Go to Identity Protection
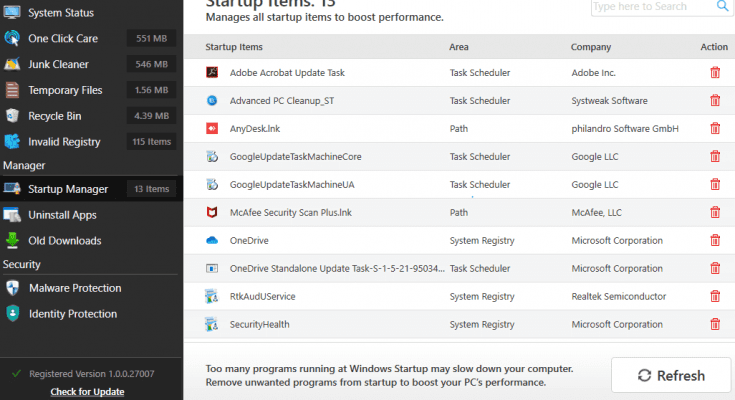The width and height of the screenshot is (735, 400). pyautogui.click(x=73, y=314)
